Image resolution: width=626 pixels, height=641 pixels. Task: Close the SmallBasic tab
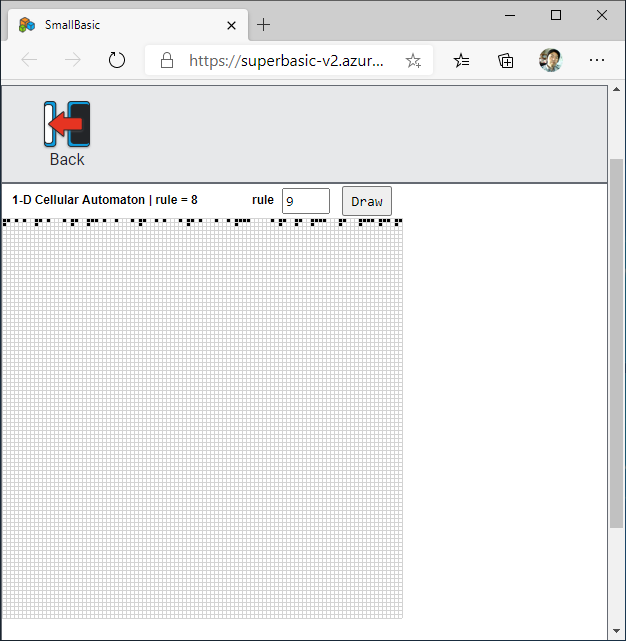click(x=231, y=25)
